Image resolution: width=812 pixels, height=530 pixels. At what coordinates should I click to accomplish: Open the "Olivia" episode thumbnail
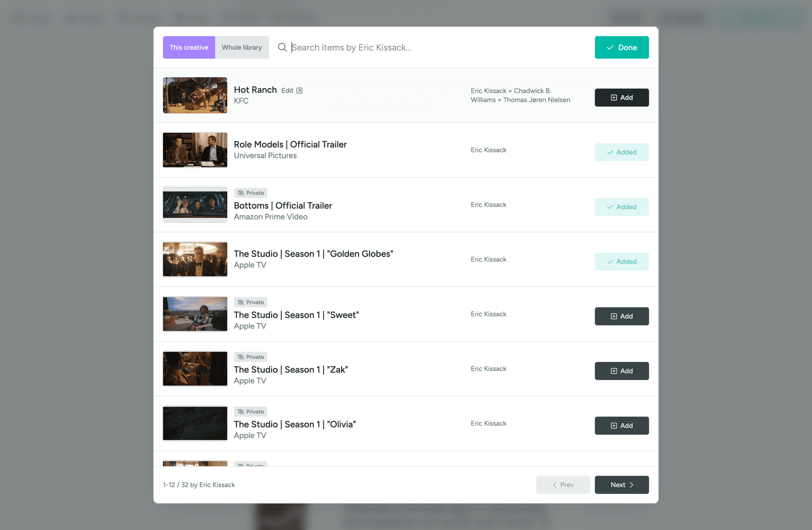point(195,423)
